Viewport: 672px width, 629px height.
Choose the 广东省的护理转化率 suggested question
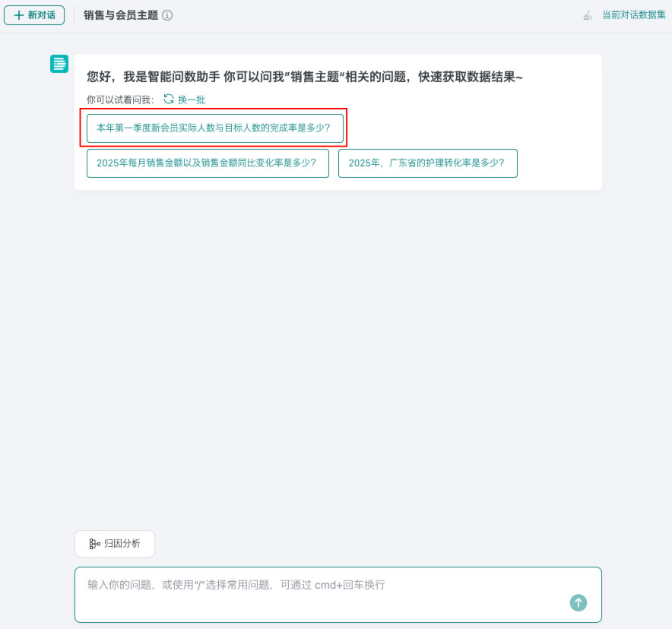click(x=428, y=163)
